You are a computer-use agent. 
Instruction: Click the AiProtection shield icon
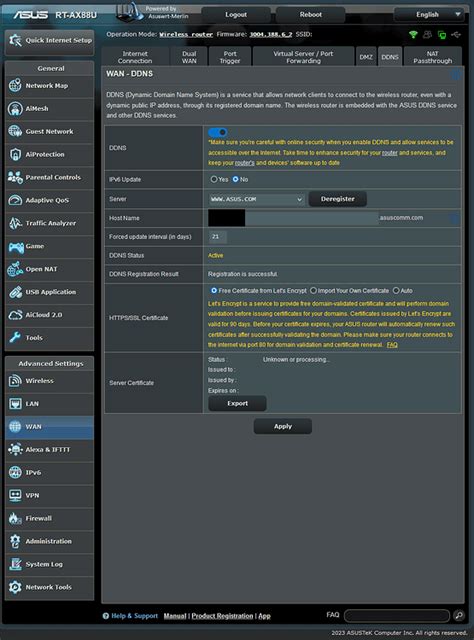15,154
